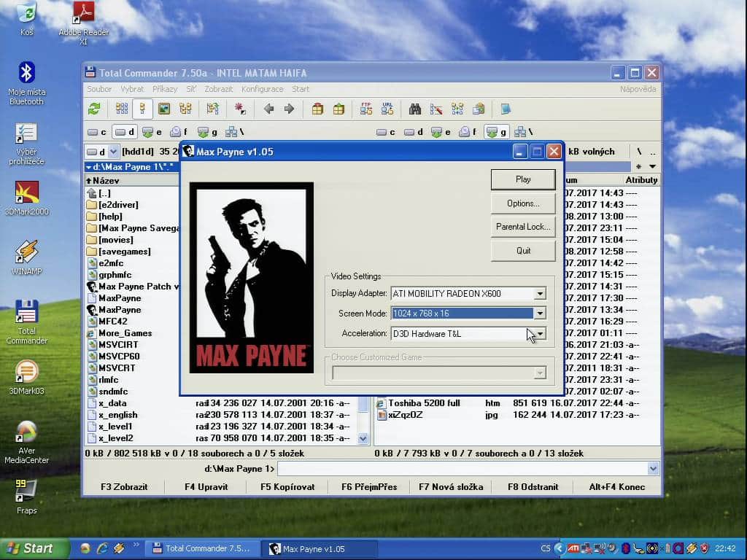747x560 pixels.
Task: Click the invert selection star icon
Action: (x=239, y=109)
